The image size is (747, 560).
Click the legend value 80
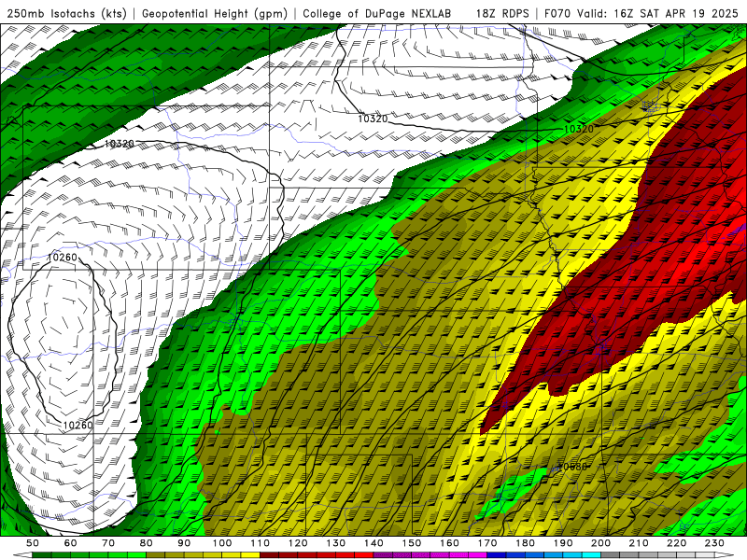[147, 543]
